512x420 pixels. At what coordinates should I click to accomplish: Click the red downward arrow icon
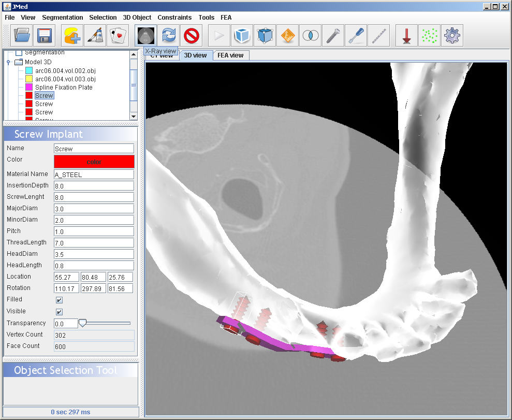[x=407, y=36]
